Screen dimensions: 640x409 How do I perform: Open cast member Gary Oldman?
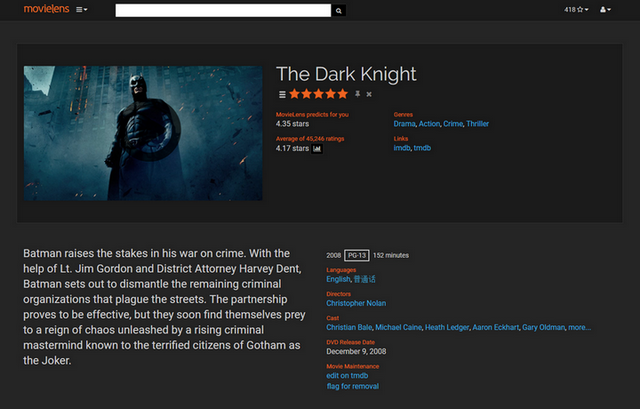point(543,327)
